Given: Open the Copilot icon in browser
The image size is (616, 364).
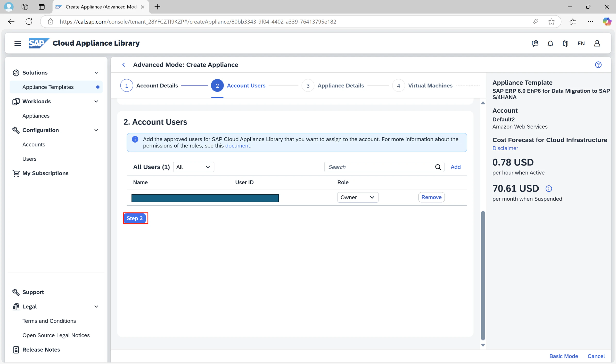Looking at the screenshot, I should (606, 21).
